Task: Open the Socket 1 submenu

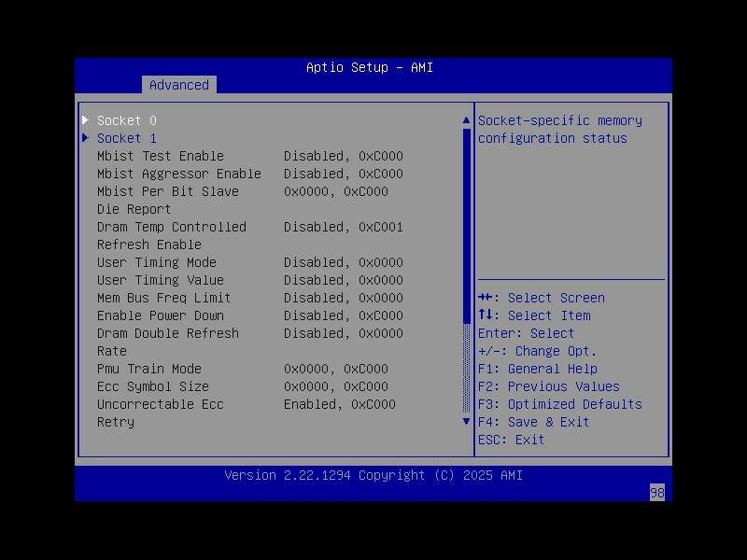Action: (x=127, y=138)
